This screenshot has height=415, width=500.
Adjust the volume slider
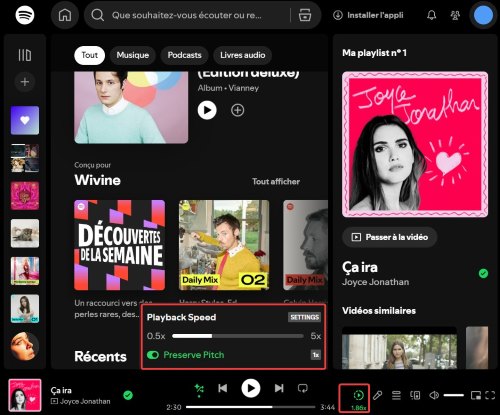point(454,396)
